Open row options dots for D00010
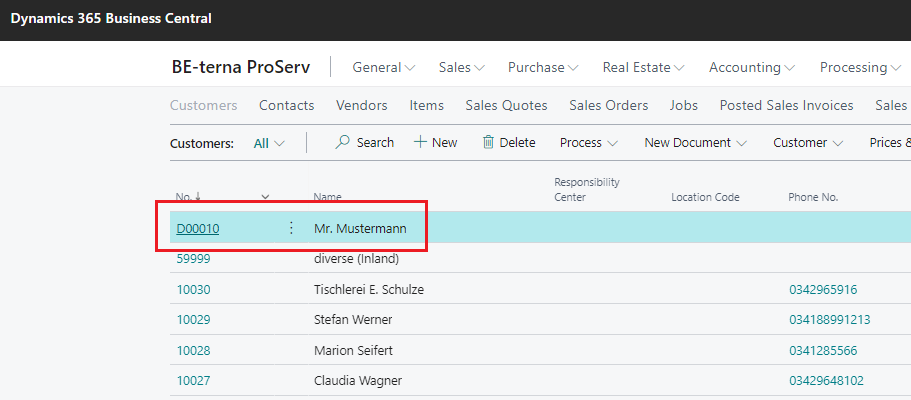 click(x=292, y=228)
